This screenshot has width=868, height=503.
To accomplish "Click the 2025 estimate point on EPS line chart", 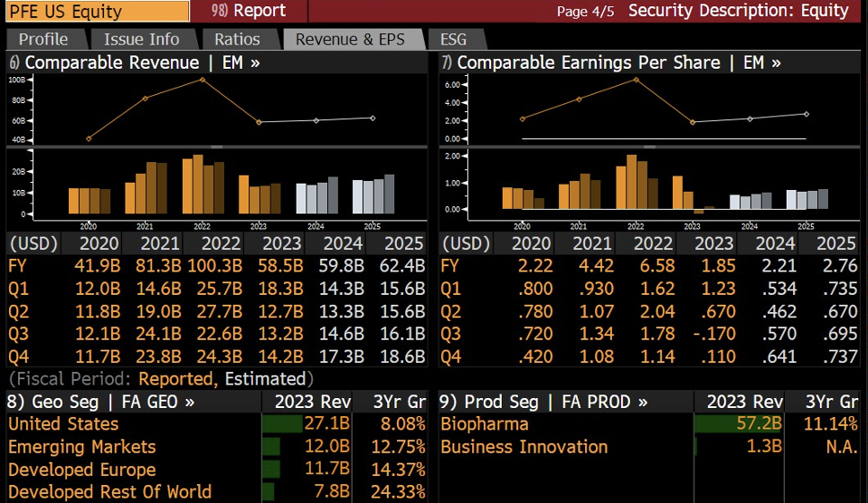I will 806,114.
